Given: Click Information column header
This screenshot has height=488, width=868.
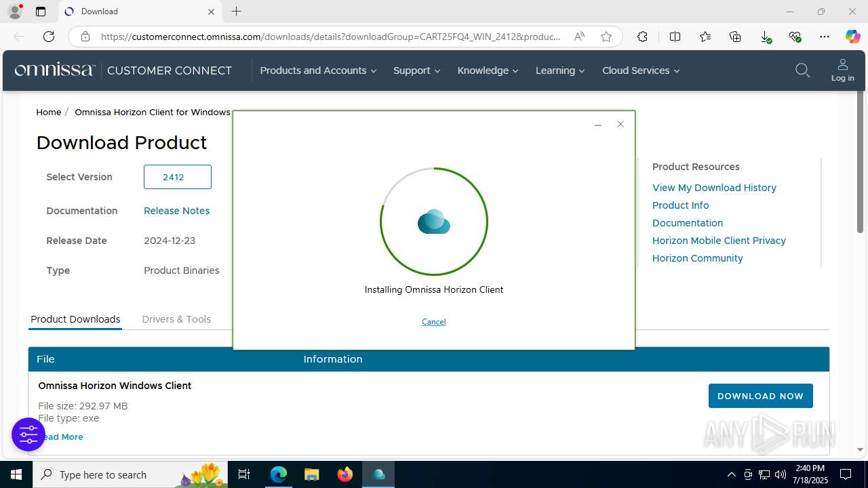Looking at the screenshot, I should pos(333,359).
